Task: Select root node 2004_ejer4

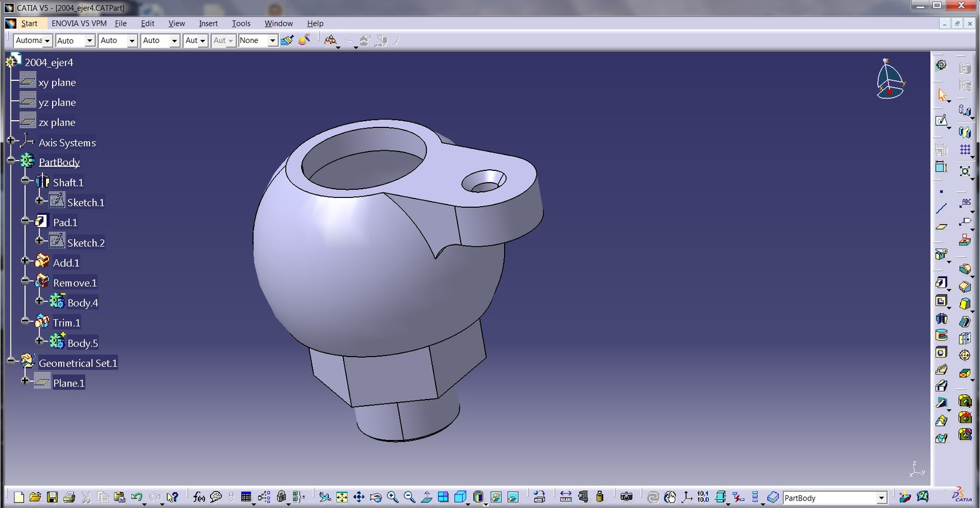Action: (49, 62)
